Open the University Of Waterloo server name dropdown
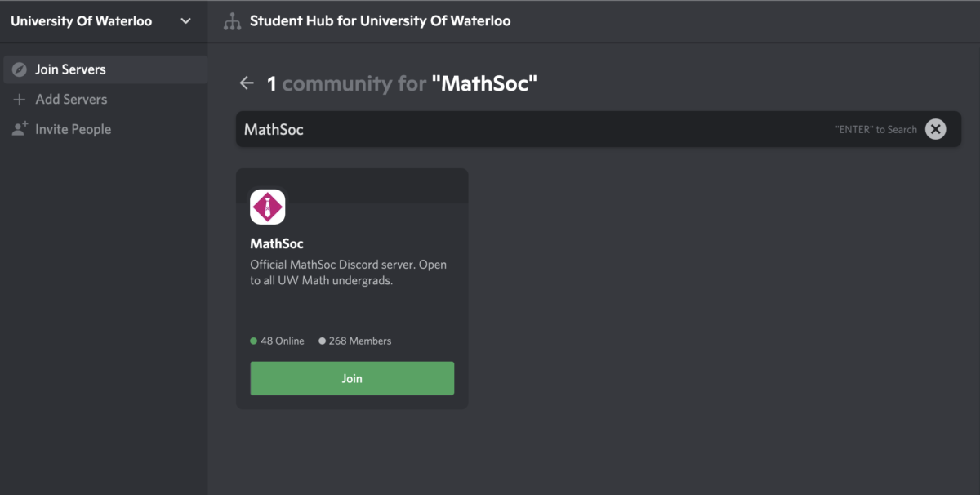Image resolution: width=980 pixels, height=495 pixels. tap(82, 21)
